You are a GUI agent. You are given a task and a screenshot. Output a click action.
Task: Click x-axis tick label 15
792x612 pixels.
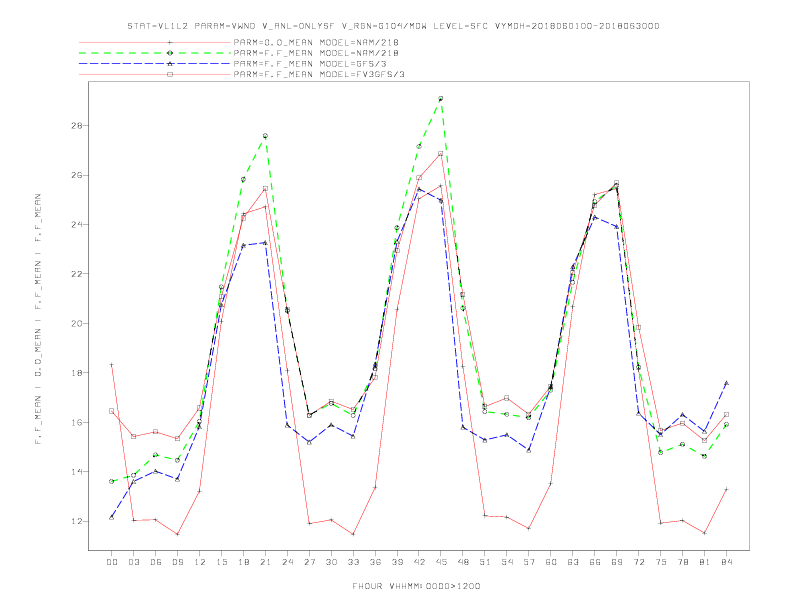point(222,562)
